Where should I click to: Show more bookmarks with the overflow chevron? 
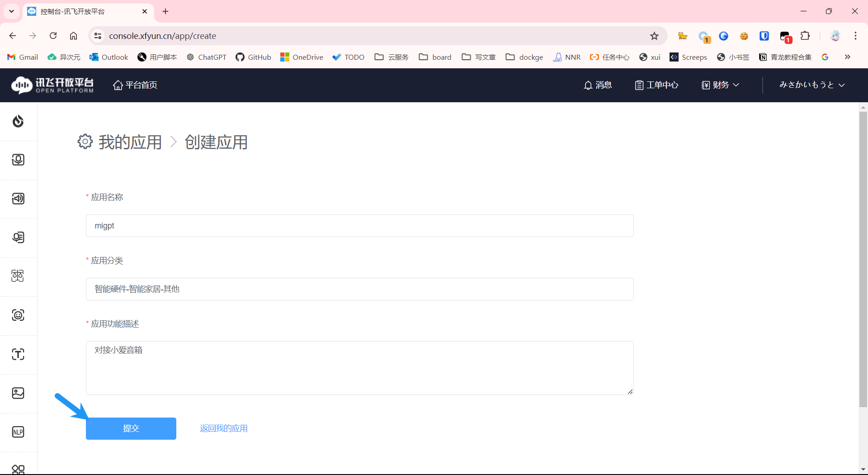847,57
